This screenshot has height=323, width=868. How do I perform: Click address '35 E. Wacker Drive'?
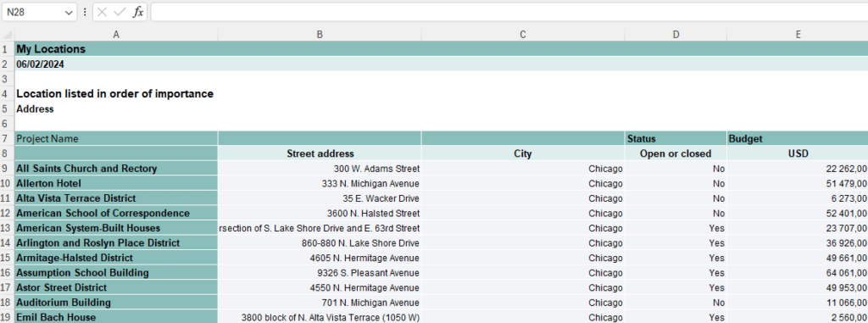click(x=320, y=198)
